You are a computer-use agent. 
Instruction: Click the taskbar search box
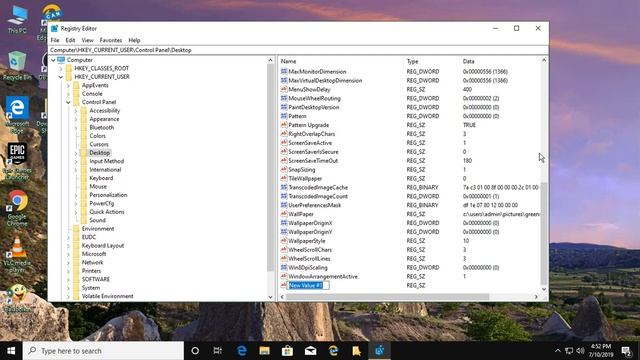click(103, 351)
